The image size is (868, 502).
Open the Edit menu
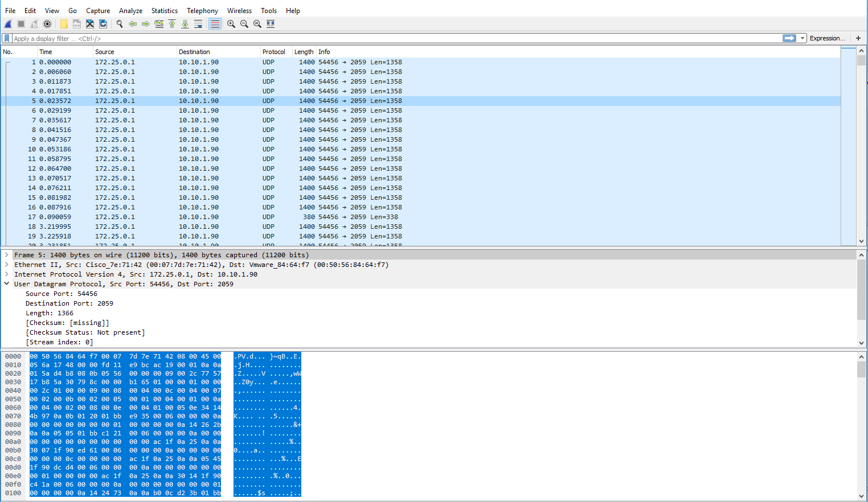(30, 10)
